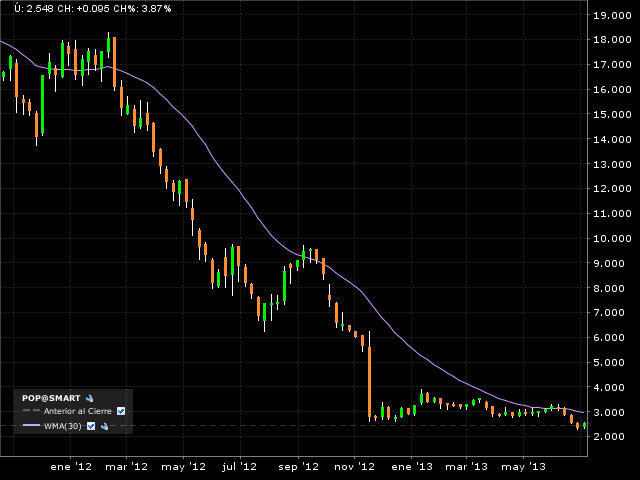Click the 12.000 price axis label
640x480 pixels.
[x=612, y=189]
